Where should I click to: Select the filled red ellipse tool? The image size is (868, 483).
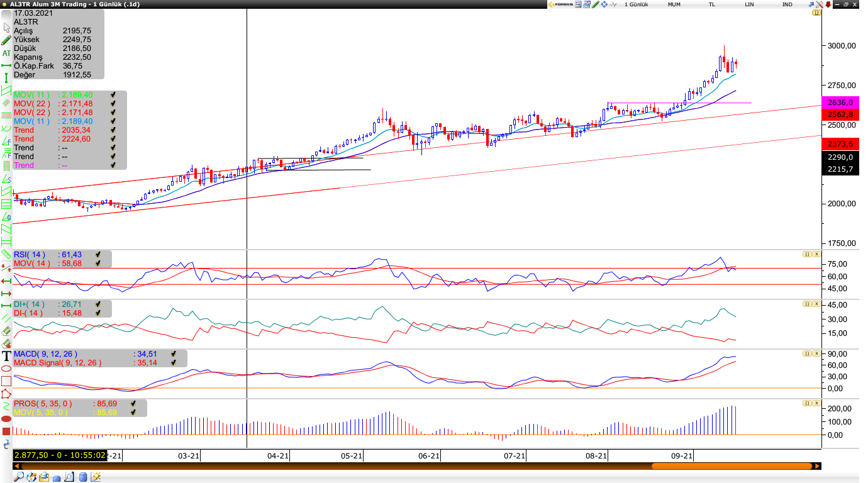[x=6, y=419]
